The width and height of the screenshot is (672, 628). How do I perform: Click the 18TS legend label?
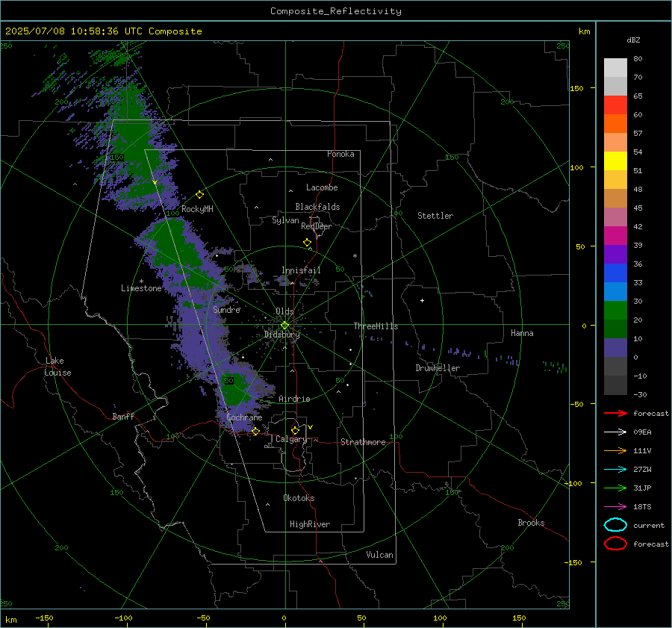642,507
